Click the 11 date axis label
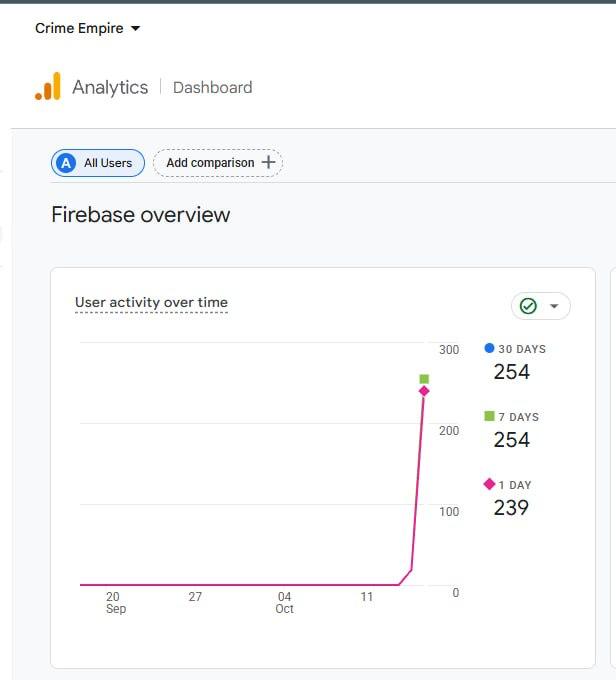 (x=367, y=597)
